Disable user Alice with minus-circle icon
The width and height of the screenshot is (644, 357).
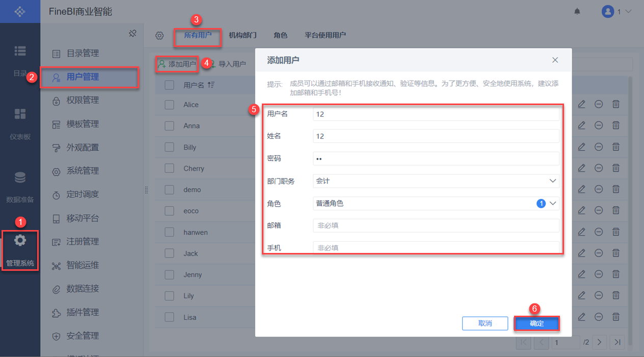[599, 104]
